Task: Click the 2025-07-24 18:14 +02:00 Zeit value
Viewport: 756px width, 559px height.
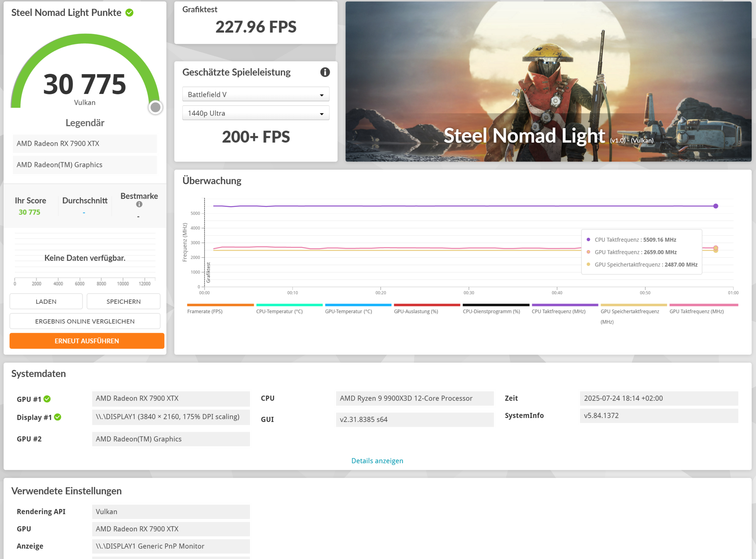Action: (659, 398)
